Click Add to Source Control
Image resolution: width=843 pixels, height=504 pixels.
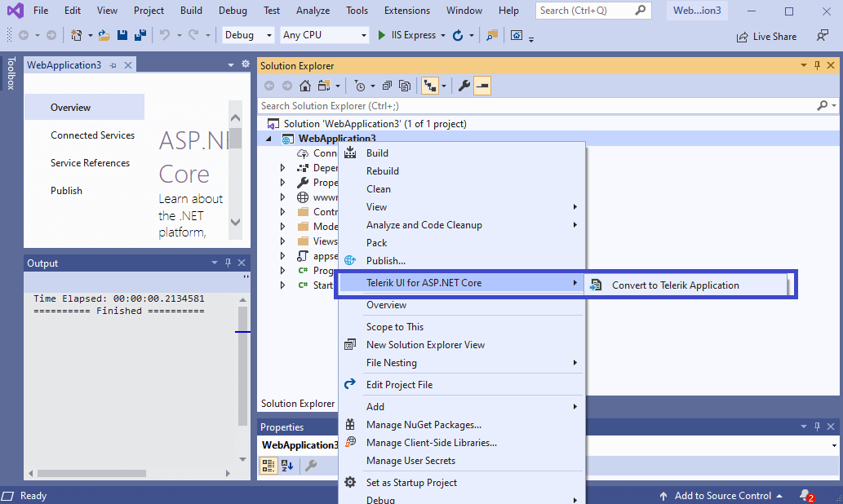[x=721, y=495]
